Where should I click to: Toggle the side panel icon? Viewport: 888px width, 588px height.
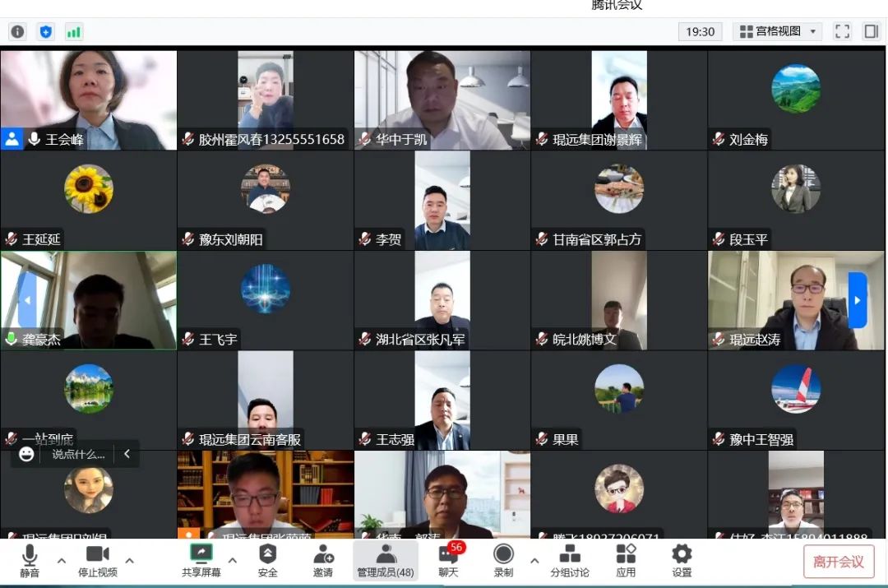pos(871,31)
